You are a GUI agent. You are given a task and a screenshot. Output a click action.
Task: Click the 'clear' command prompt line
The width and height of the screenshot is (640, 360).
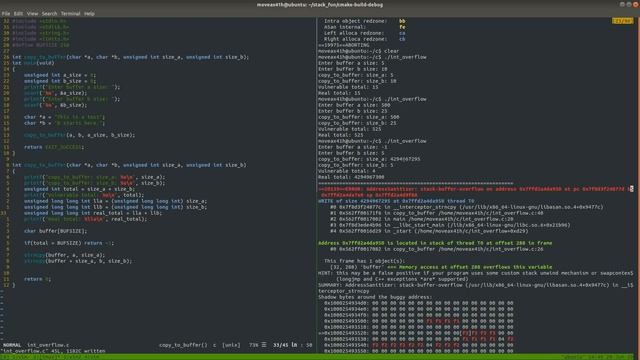pos(358,51)
